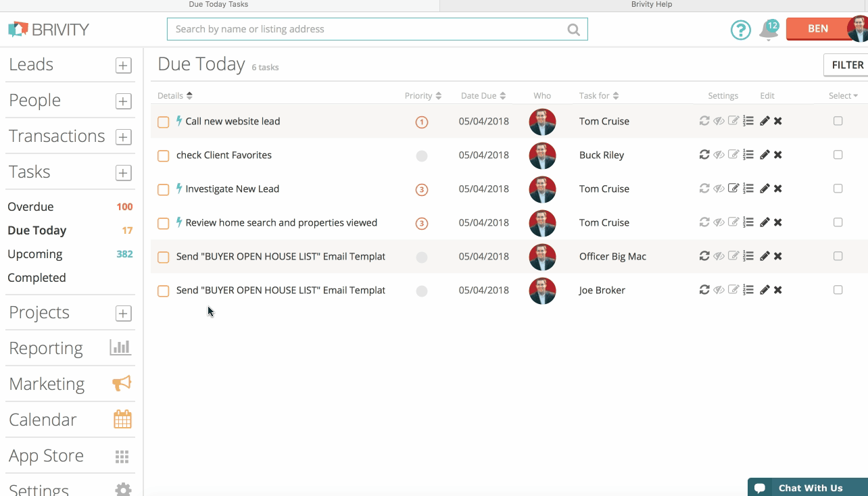The image size is (868, 496).
Task: Mark Call new website lead complete
Action: tap(163, 122)
